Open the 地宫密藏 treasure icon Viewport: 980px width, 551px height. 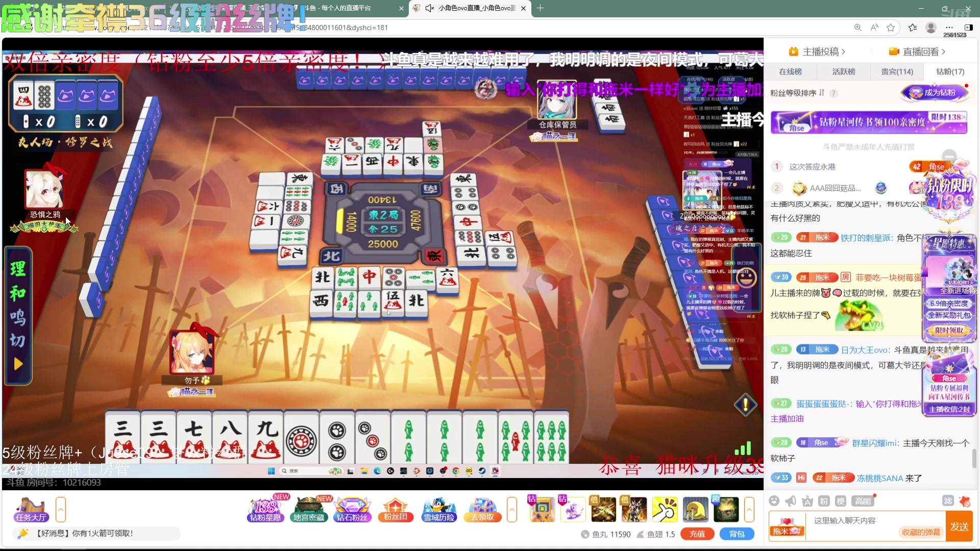click(x=309, y=509)
